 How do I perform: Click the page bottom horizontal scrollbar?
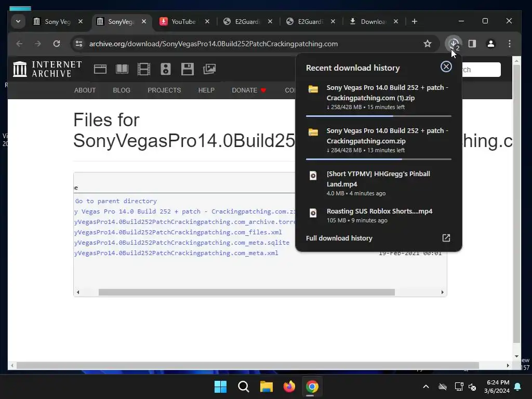[x=248, y=365]
